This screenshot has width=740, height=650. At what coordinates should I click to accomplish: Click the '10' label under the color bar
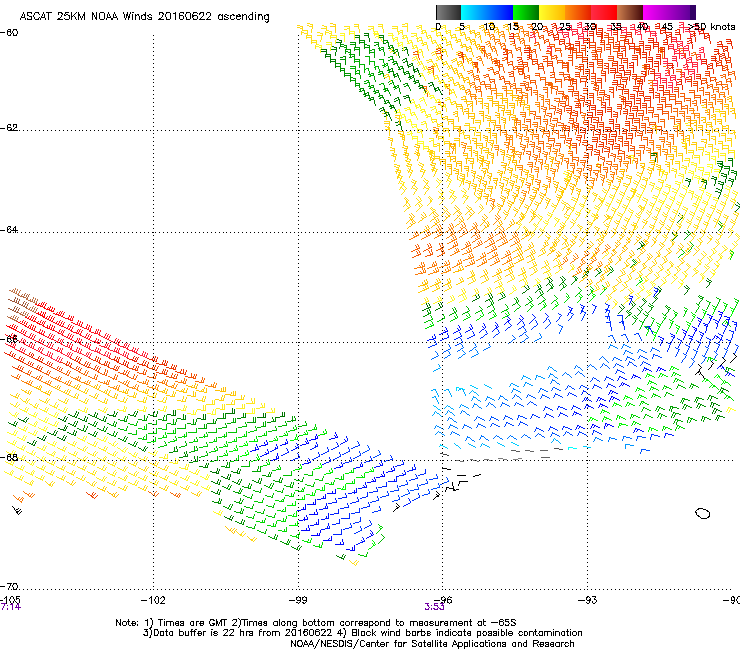pos(489,26)
